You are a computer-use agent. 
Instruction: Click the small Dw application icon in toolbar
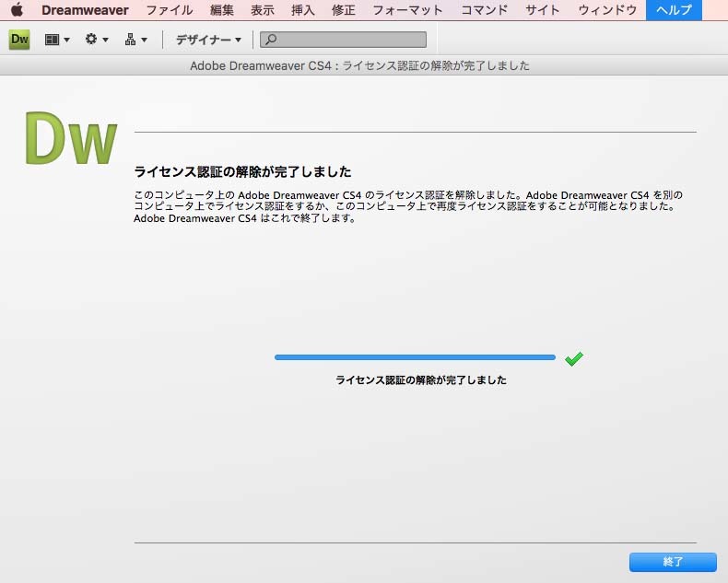pyautogui.click(x=19, y=40)
